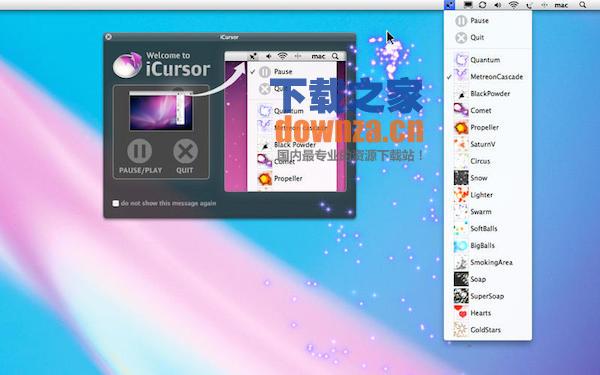Viewport: 600px width, 375px height.
Task: Select the Lighter cursor effect
Action: tap(488, 195)
